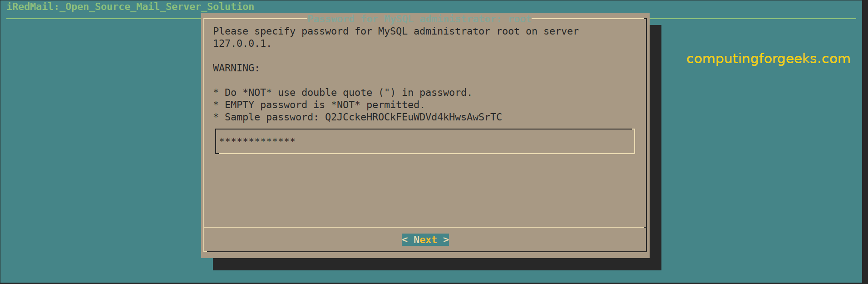Image resolution: width=868 pixels, height=284 pixels.
Task: Click the masked asterisks in the password box
Action: click(x=257, y=141)
